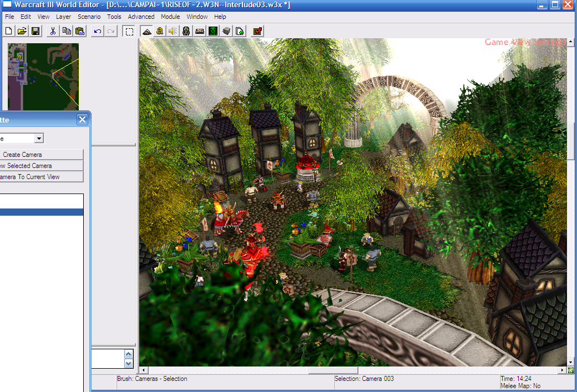Click the horizontal scrollbar thumb under viewport
The height and width of the screenshot is (392, 577).
pos(333,370)
